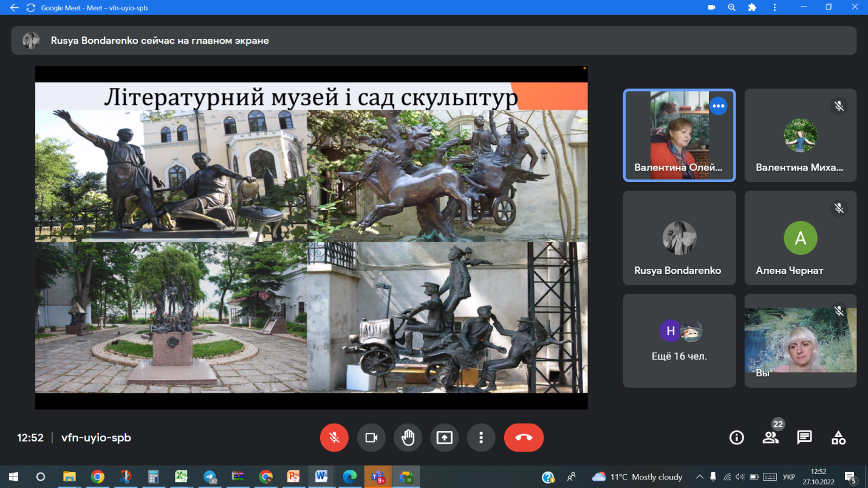Reload the Meet window

click(30, 8)
